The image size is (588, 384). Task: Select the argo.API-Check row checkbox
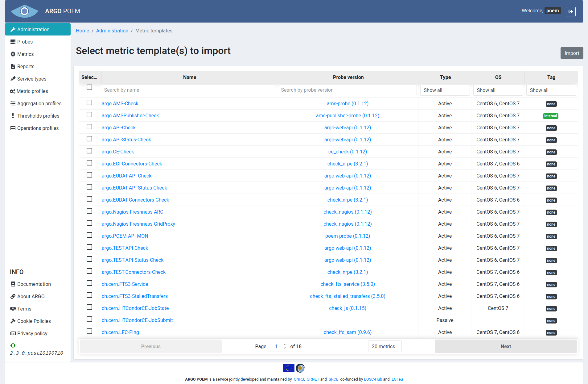[89, 127]
